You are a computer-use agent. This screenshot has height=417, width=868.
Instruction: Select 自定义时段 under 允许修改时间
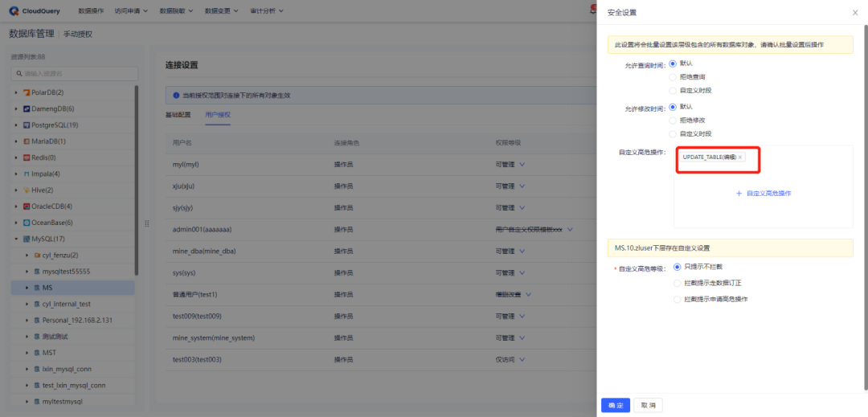click(673, 134)
